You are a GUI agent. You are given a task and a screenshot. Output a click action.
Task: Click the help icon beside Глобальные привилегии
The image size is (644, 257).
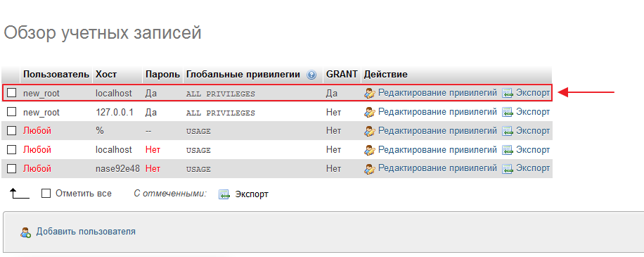point(311,75)
